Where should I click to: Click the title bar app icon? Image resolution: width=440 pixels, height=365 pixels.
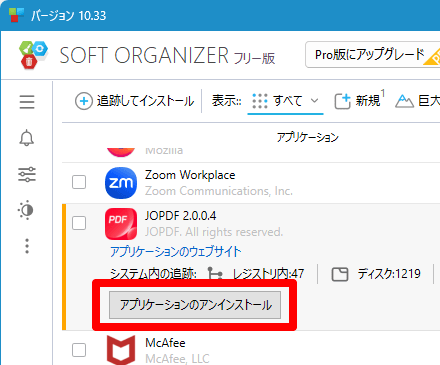tap(16, 15)
